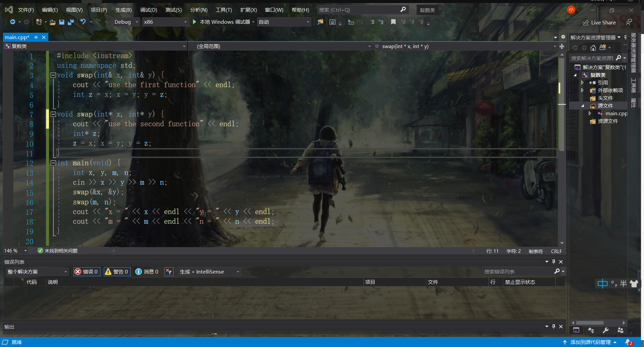Toggle auto-hide pin on the Output panel
This screenshot has width=644, height=347.
click(554, 327)
